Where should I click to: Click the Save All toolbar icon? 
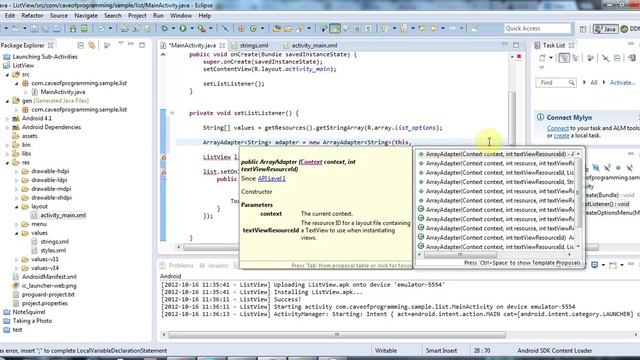pyautogui.click(x=45, y=28)
